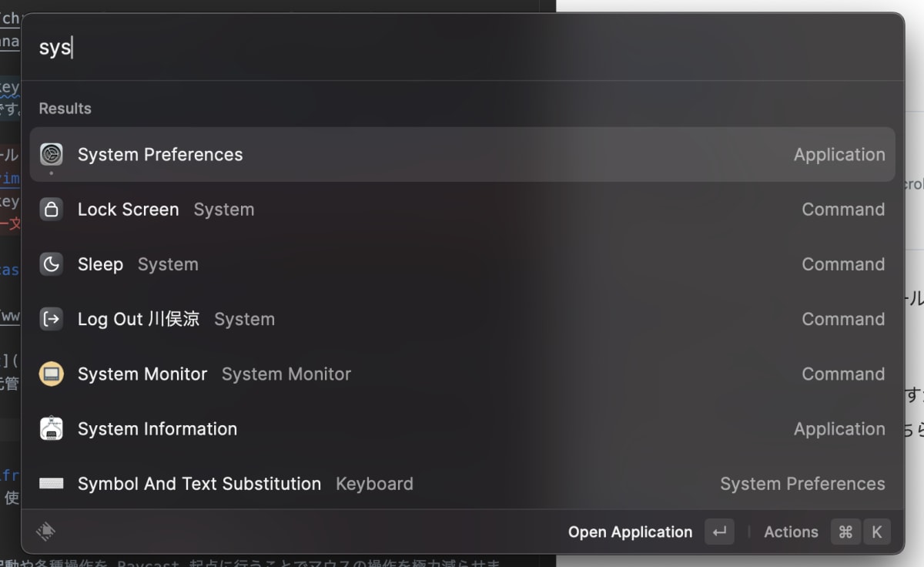Viewport: 924px width, 567px height.
Task: Click the System Information chip icon
Action: tap(52, 428)
